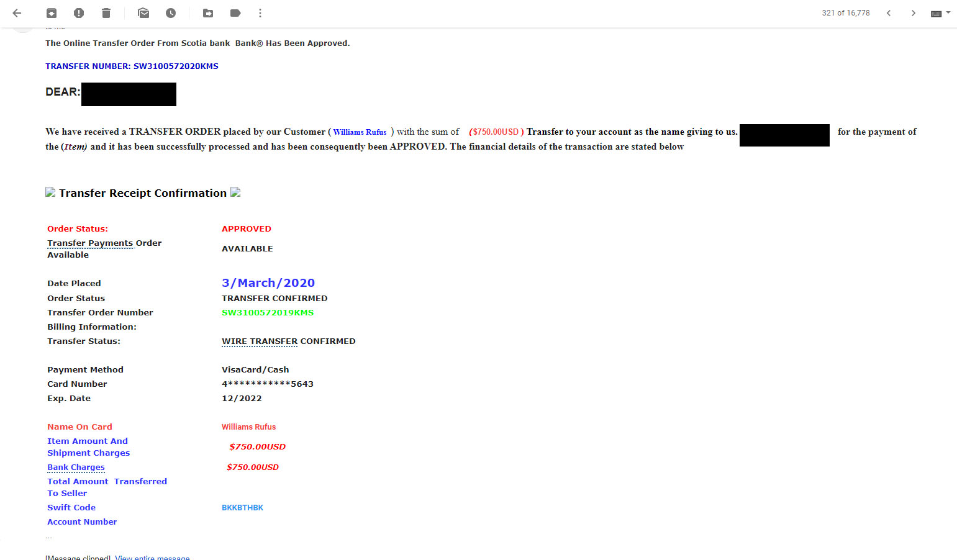
Task: Click the underlined Bank Charges label
Action: point(76,467)
